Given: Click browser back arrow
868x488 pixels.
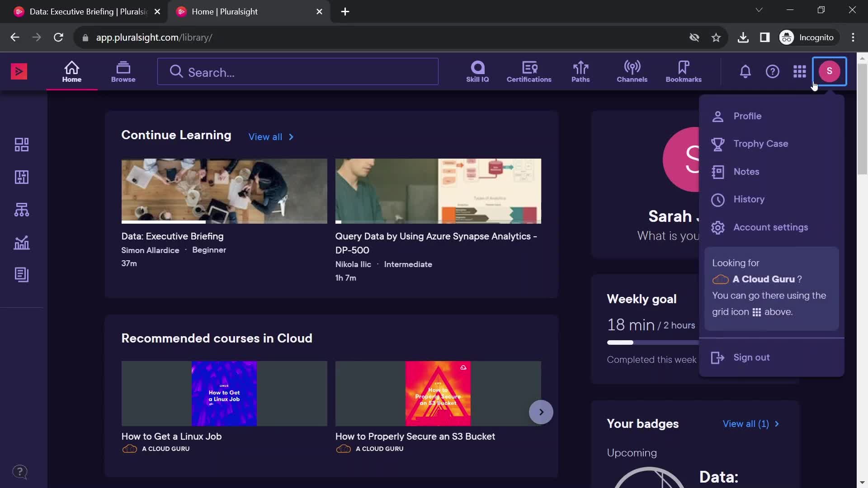Looking at the screenshot, I should (x=15, y=38).
